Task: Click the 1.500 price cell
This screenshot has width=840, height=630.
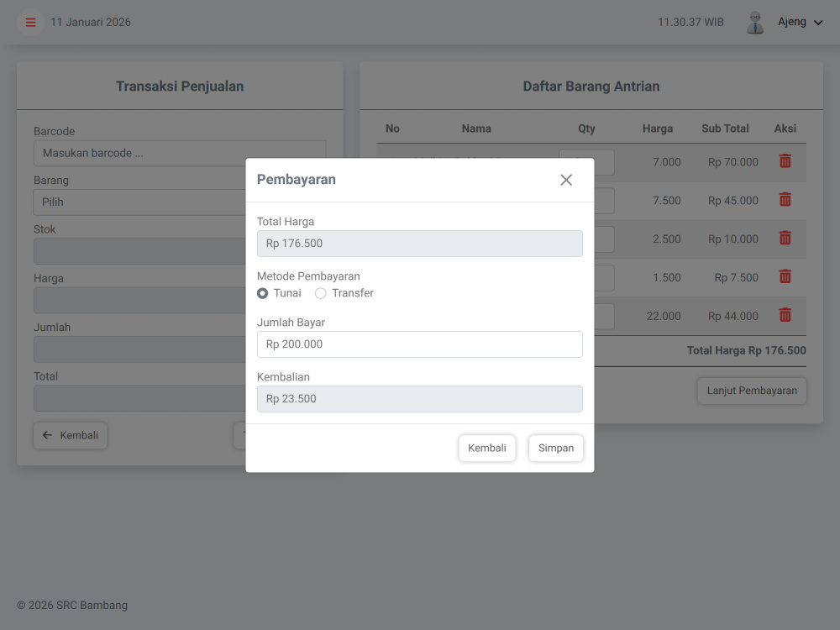Action: click(x=667, y=278)
